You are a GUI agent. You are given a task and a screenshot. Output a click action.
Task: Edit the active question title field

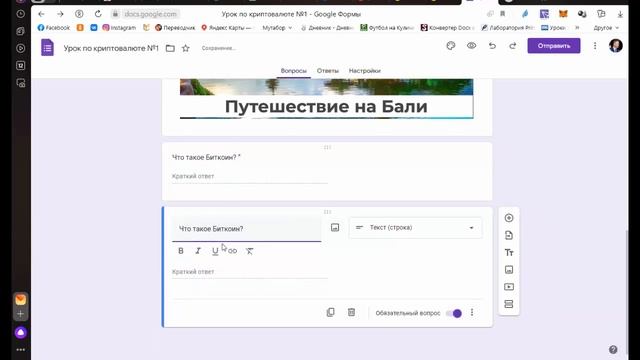point(247,229)
